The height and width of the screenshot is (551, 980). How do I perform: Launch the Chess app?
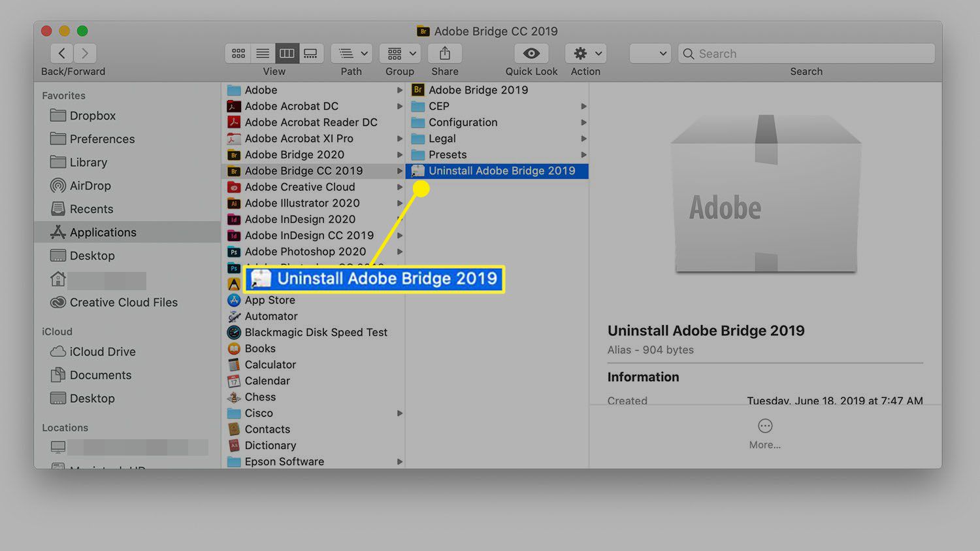pyautogui.click(x=260, y=397)
